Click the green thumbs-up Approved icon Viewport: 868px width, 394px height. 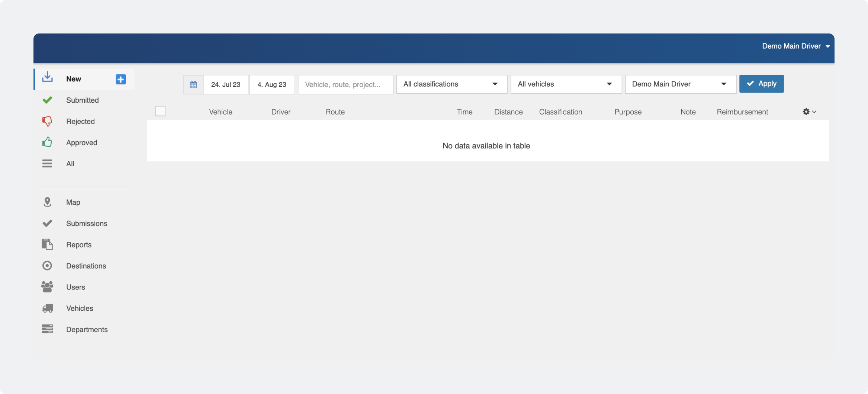47,142
